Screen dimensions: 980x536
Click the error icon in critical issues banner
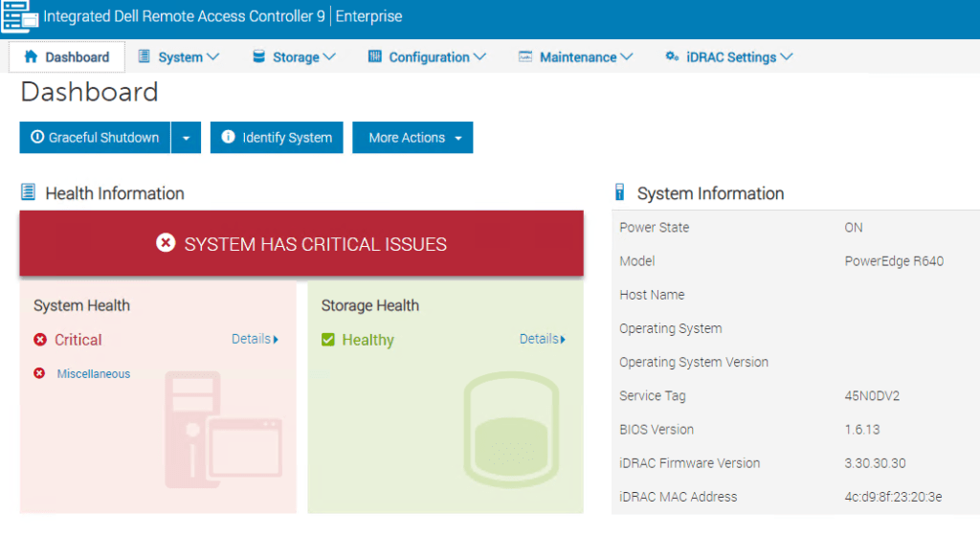(x=166, y=243)
